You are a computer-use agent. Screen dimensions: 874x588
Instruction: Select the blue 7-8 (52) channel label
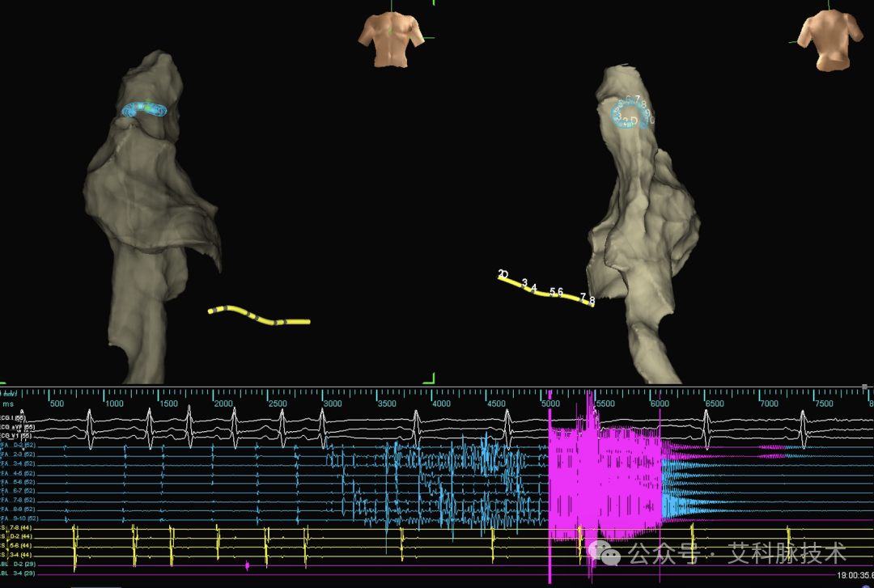click(x=17, y=500)
